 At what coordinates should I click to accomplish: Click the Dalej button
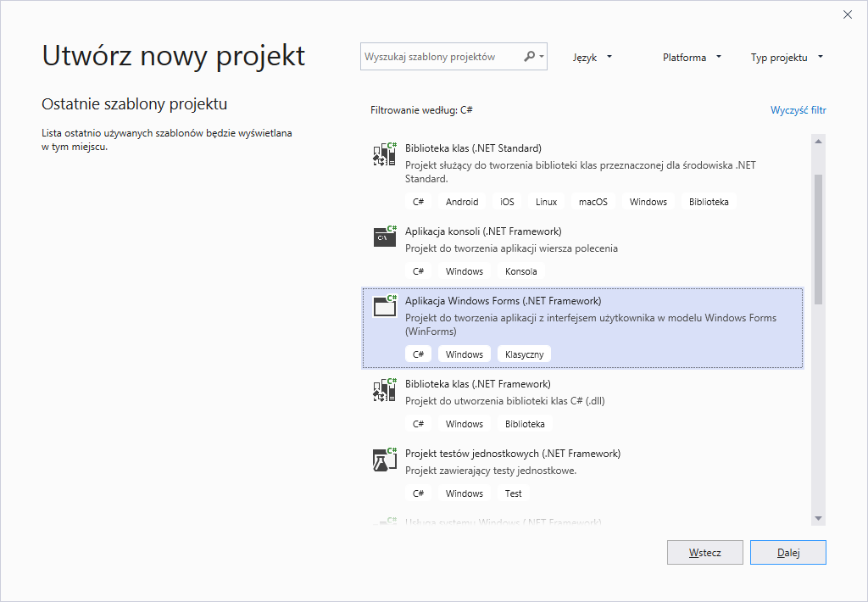787,553
